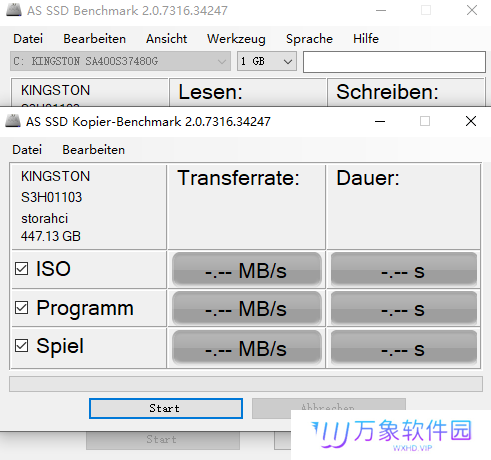This screenshot has width=491, height=460.
Task: Click the copy benchmark progress bar
Action: 246,384
